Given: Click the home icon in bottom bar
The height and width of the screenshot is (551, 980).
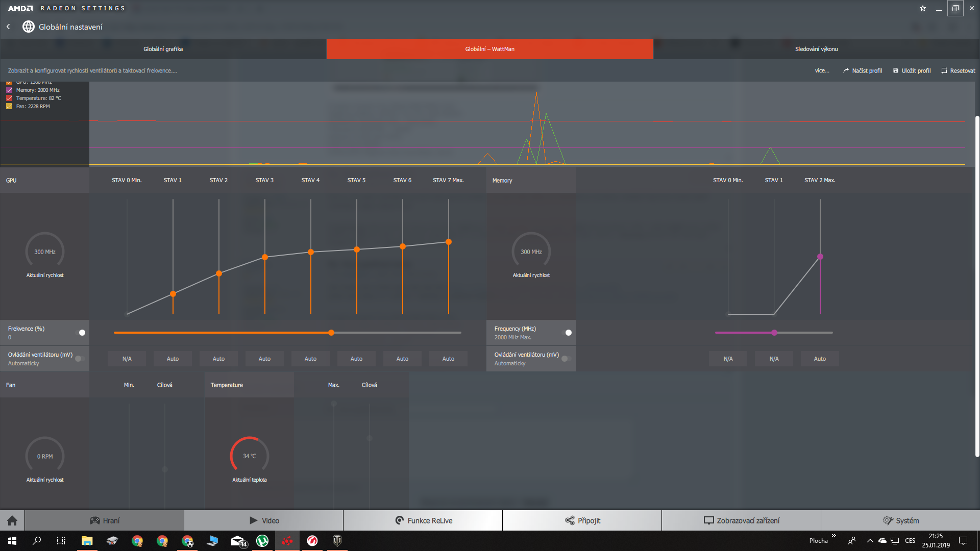Looking at the screenshot, I should [x=12, y=520].
